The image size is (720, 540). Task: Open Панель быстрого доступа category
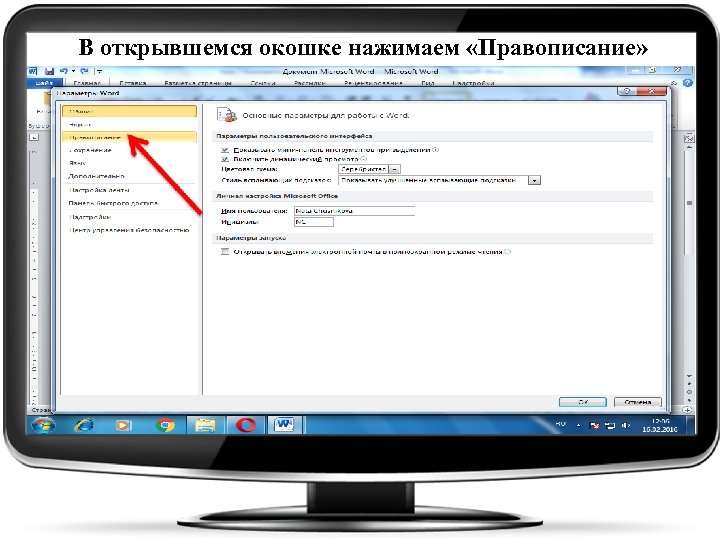129,203
